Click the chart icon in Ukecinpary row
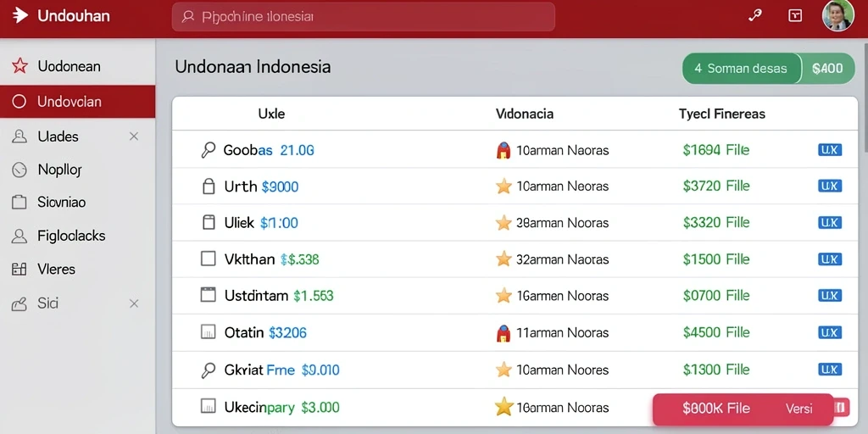Viewport: 868px width, 434px height. (x=208, y=407)
